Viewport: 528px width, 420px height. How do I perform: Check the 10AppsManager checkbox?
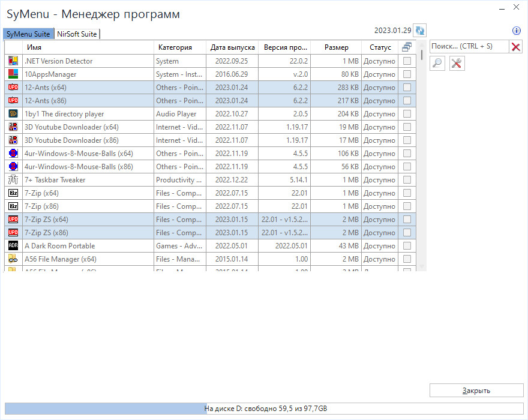[x=407, y=74]
